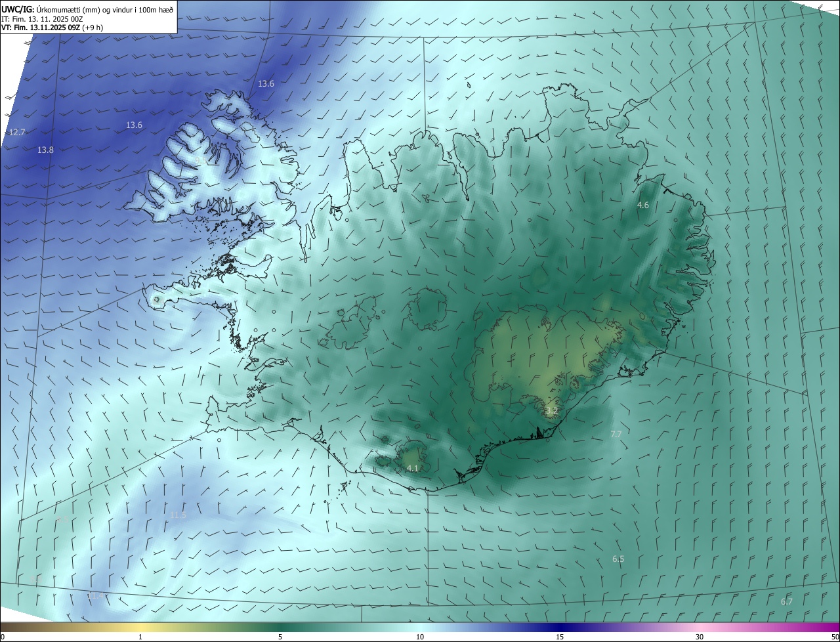The image size is (840, 642).
Task: Click the title "Úrkomumætti (mm) og vindur" line
Action: click(x=88, y=10)
